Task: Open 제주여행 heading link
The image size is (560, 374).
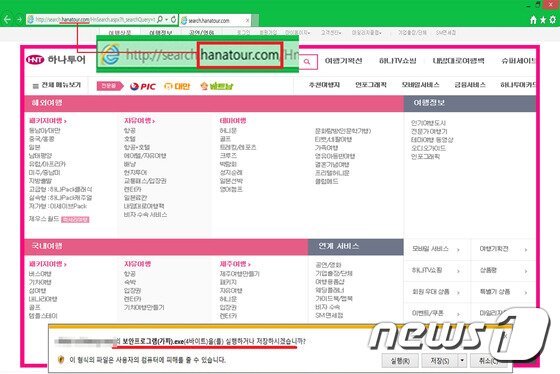Action: tap(235, 264)
